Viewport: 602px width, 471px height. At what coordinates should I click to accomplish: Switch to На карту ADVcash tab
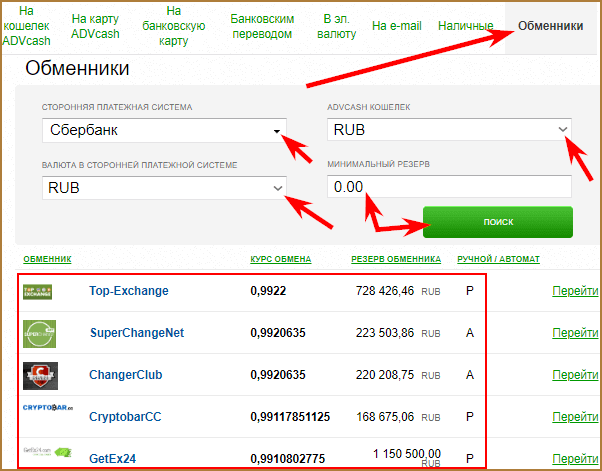[95, 26]
